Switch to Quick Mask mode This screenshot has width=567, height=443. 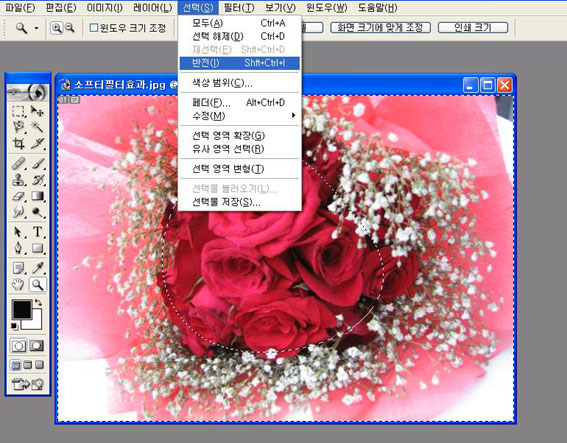tap(37, 346)
